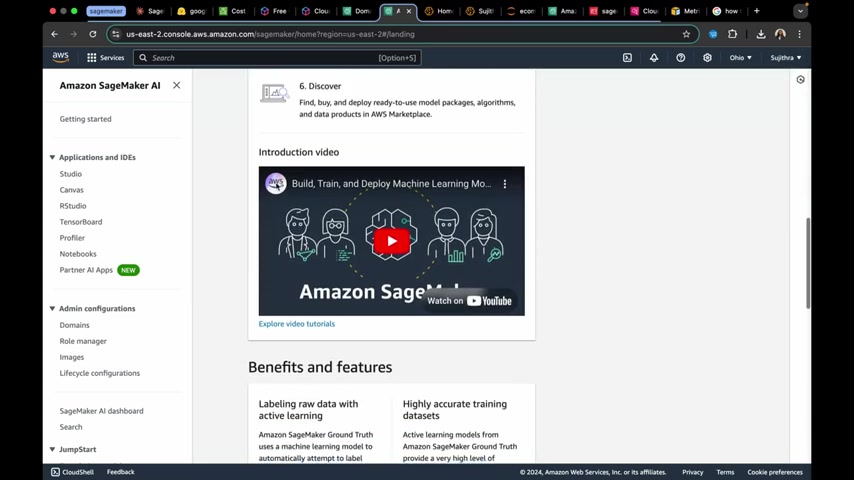Image resolution: width=854 pixels, height=480 pixels.
Task: Switch to the Free browser tab
Action: (274, 11)
